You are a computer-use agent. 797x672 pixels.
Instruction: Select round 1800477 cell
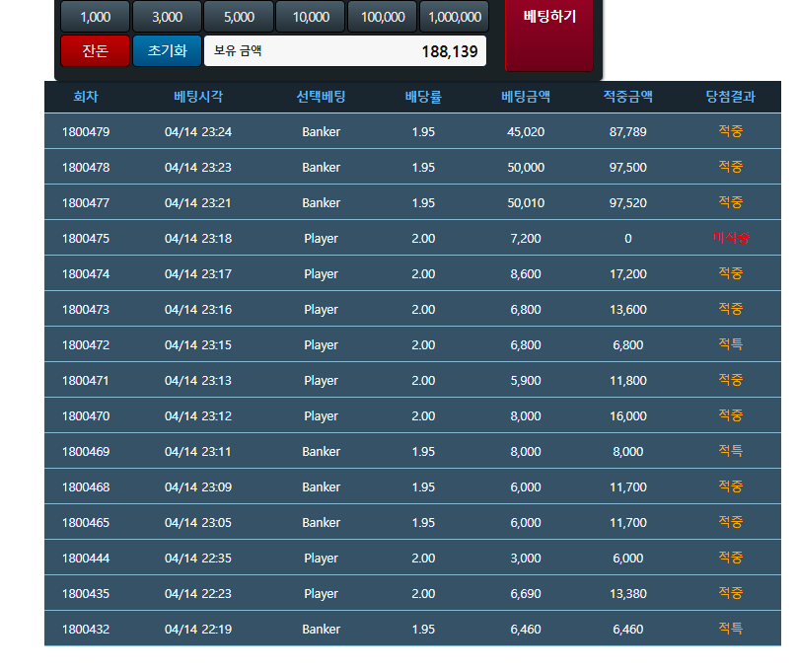click(x=86, y=203)
